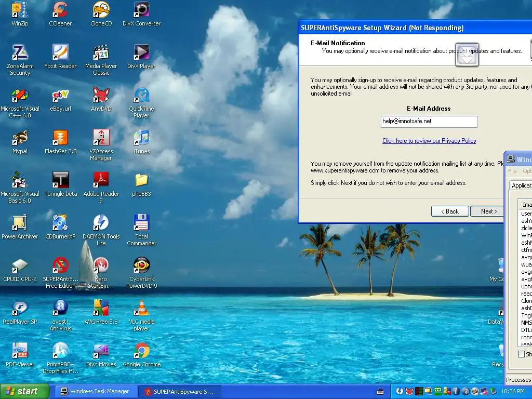The height and width of the screenshot is (399, 532).
Task: Select the CyberLink PowerDVD 9 icon
Action: click(141, 273)
